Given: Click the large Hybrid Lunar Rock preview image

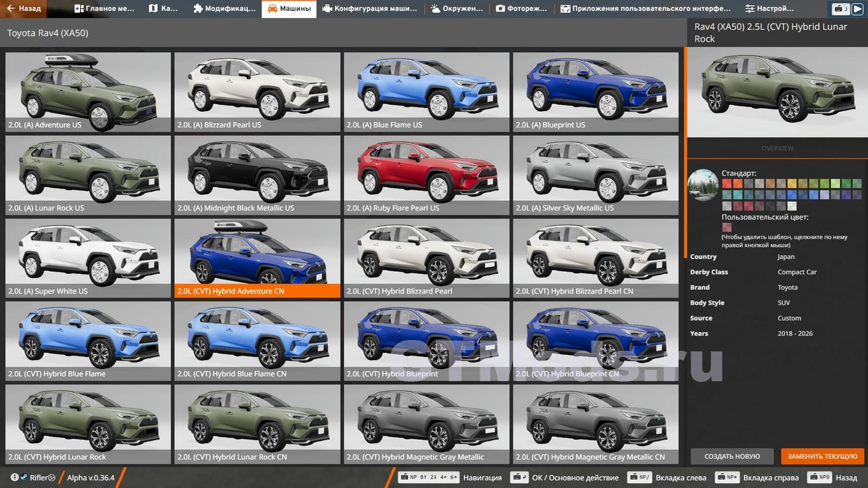Looking at the screenshot, I should (778, 92).
